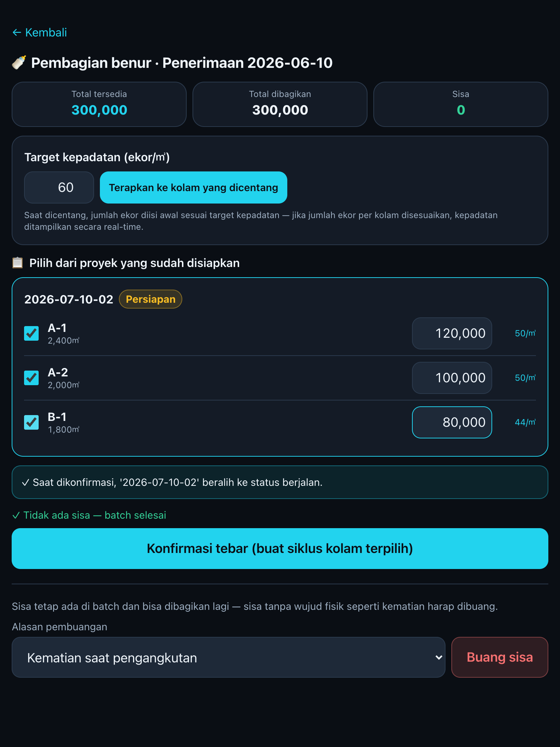
Task: Uncheck the A-1 pond checkbox
Action: point(31,333)
